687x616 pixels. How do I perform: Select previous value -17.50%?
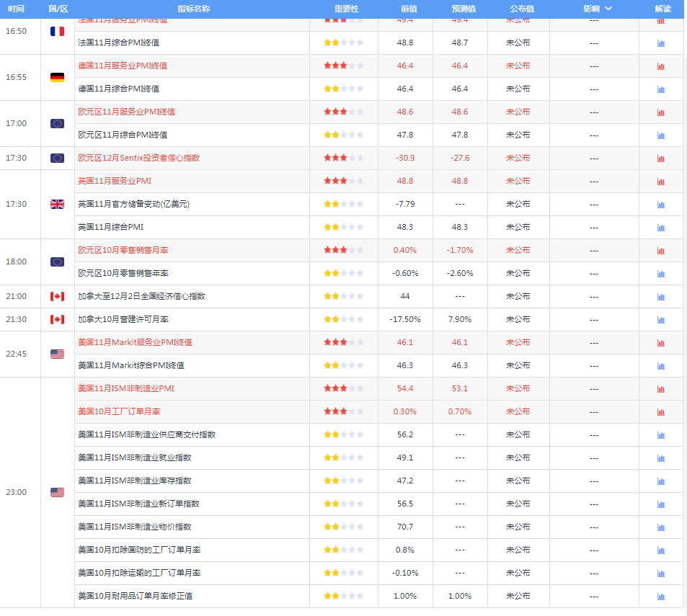pyautogui.click(x=405, y=319)
